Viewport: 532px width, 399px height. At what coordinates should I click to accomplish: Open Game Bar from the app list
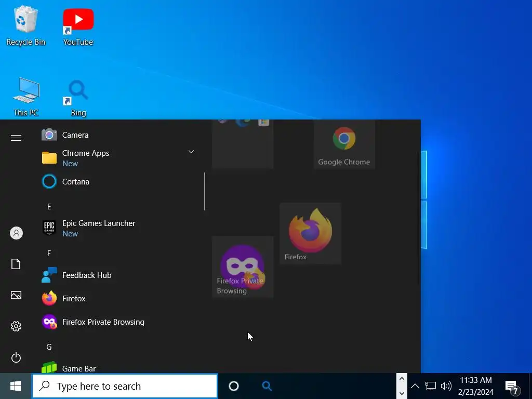119,368
